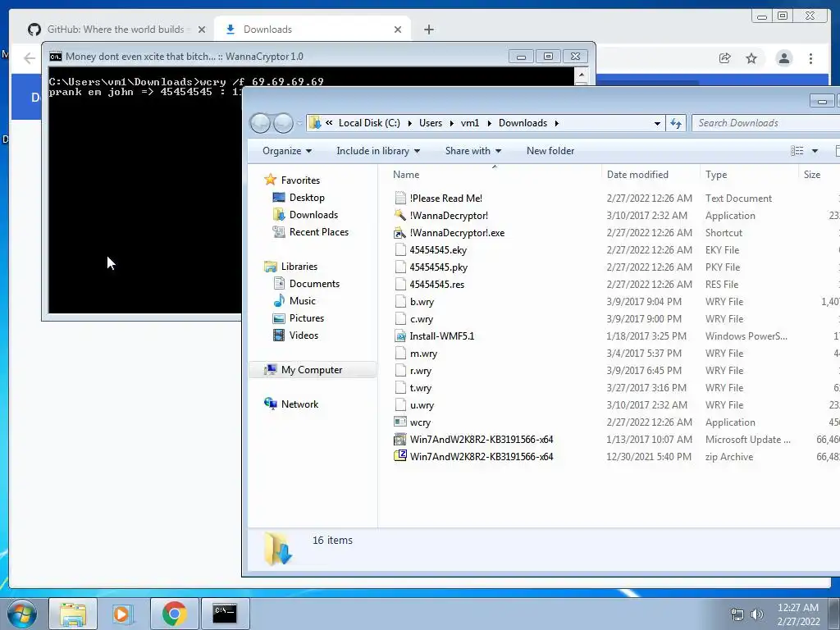
Task: Open the Organize dropdown menu
Action: pos(287,151)
